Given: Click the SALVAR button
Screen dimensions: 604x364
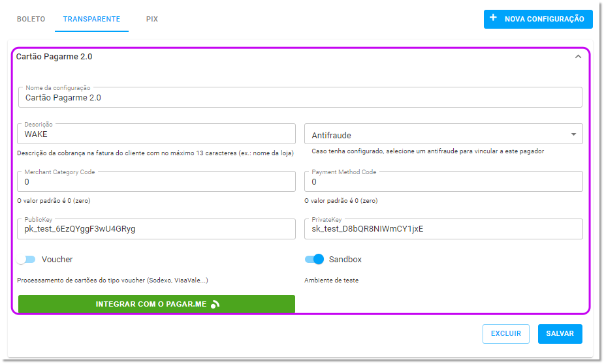Looking at the screenshot, I should (560, 333).
